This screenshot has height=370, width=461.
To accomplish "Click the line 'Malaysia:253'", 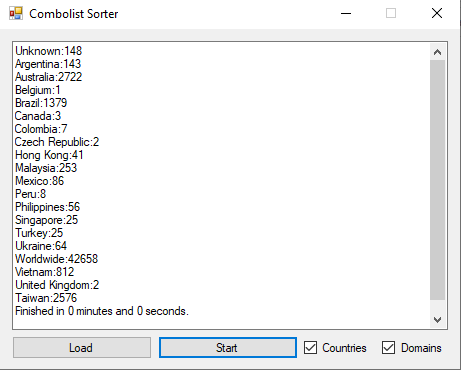I will (x=46, y=168).
